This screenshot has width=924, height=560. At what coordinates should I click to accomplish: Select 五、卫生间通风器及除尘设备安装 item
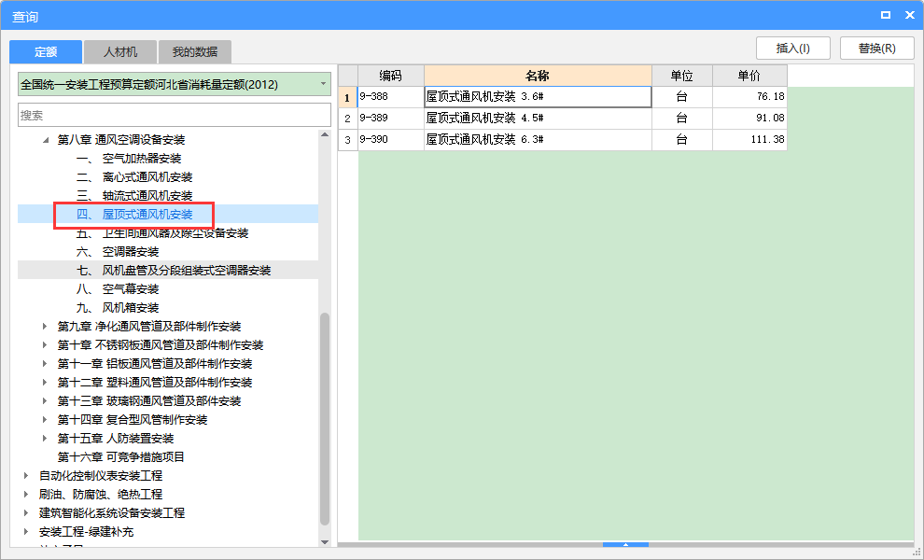[162, 233]
